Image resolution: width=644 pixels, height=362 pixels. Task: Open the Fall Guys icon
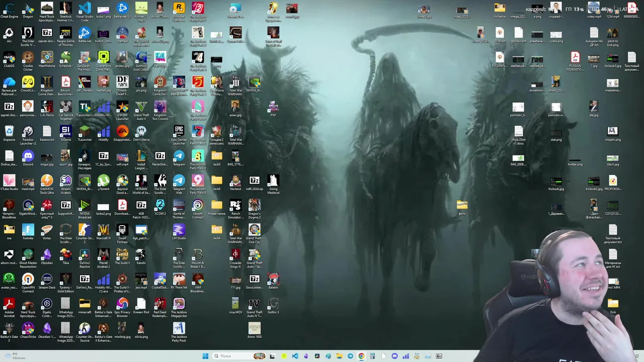pos(160,60)
